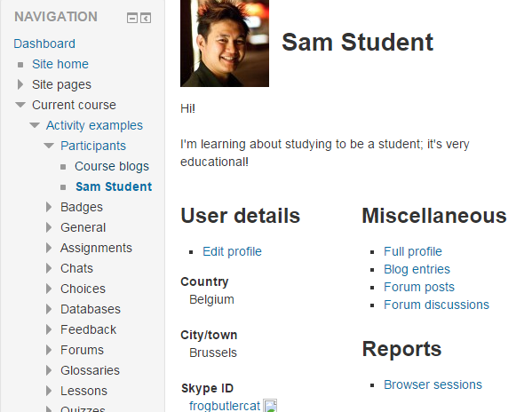Open the Full profile link
Screen dimensions: 532x412
coord(413,251)
